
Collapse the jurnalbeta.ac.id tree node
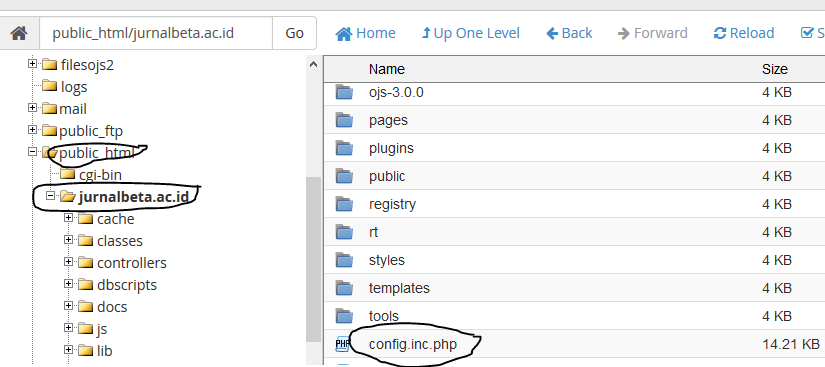[x=51, y=196]
